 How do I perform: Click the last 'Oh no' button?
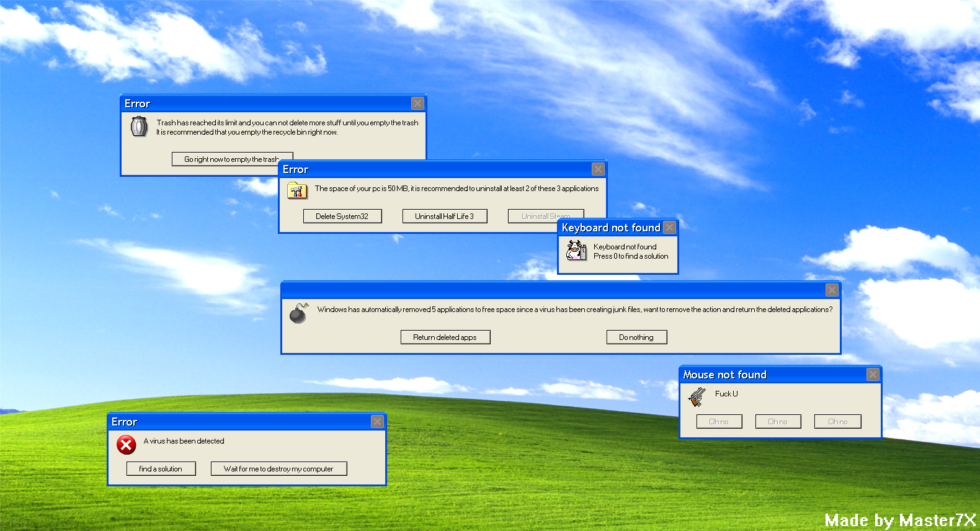(x=838, y=422)
